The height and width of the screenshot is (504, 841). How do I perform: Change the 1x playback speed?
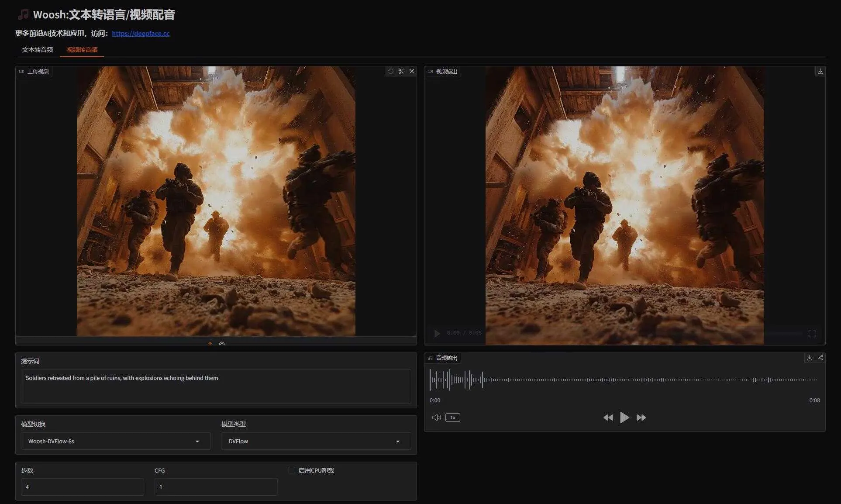point(453,418)
